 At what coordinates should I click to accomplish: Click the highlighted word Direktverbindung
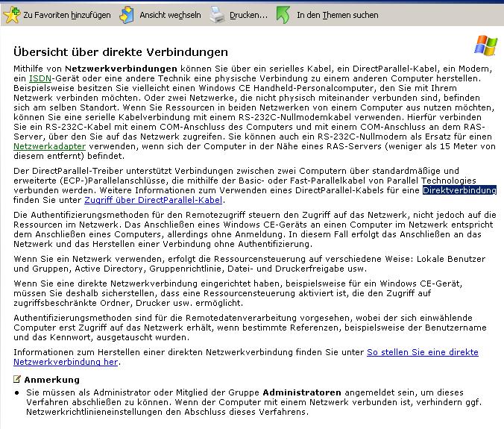(460, 190)
